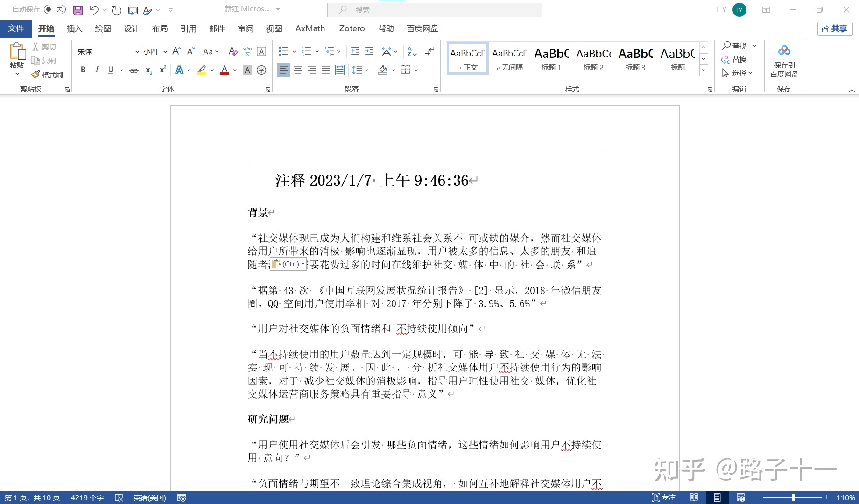Viewport: 859px width, 504px height.
Task: Click the 共享 Share button
Action: click(x=835, y=28)
